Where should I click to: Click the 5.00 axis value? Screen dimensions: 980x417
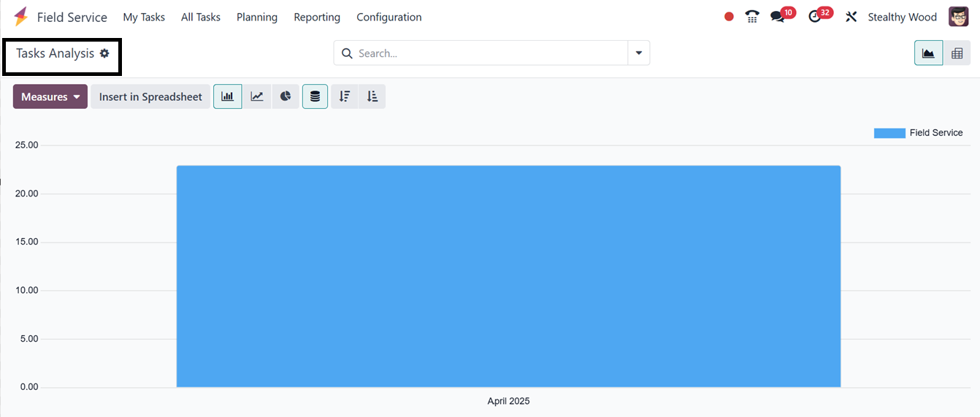pos(28,339)
